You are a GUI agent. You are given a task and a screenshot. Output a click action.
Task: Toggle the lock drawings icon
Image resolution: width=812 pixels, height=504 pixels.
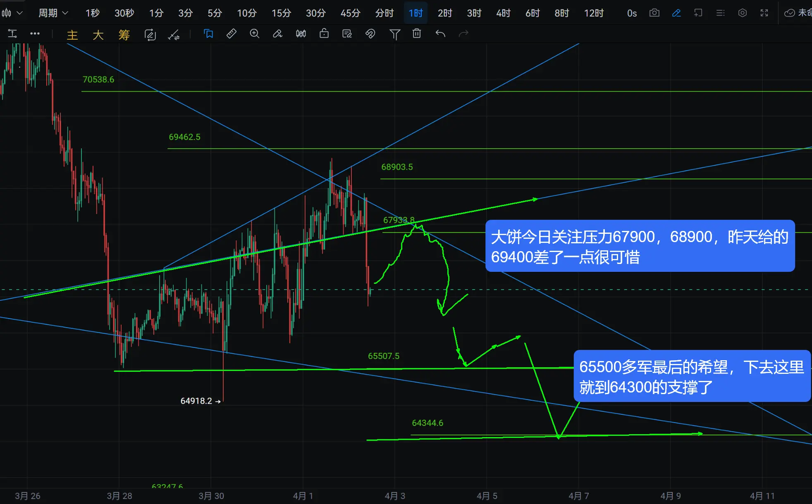pyautogui.click(x=324, y=34)
